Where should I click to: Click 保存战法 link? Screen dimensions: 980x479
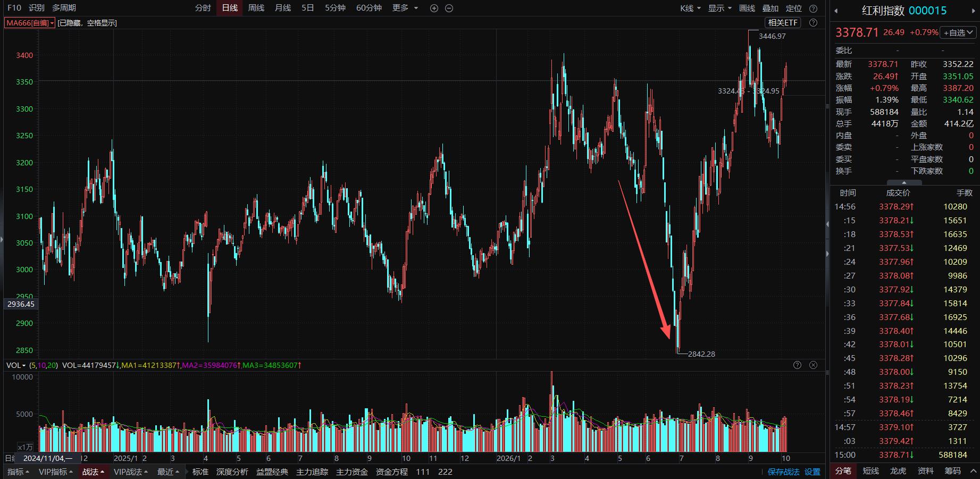point(784,472)
